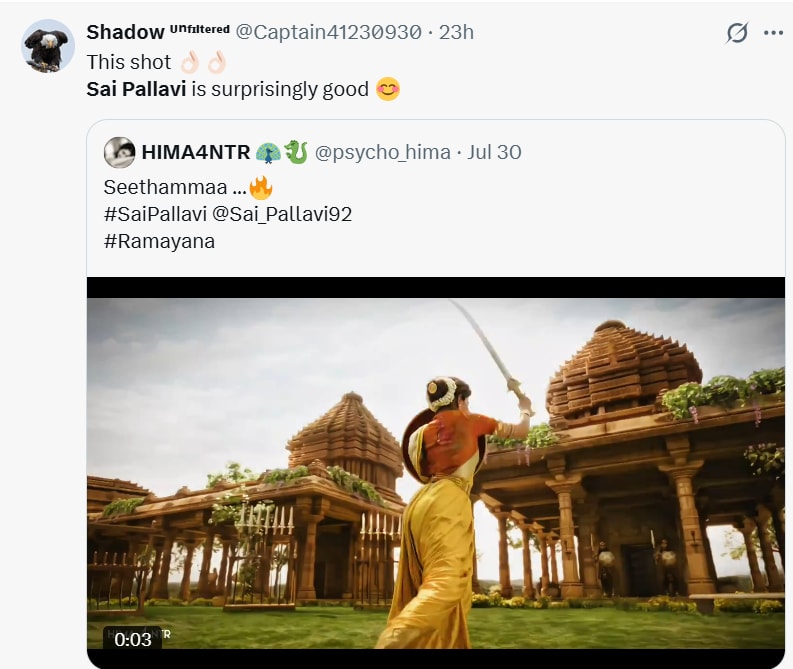Play the video of the sword-wielding woman

pos(435,473)
